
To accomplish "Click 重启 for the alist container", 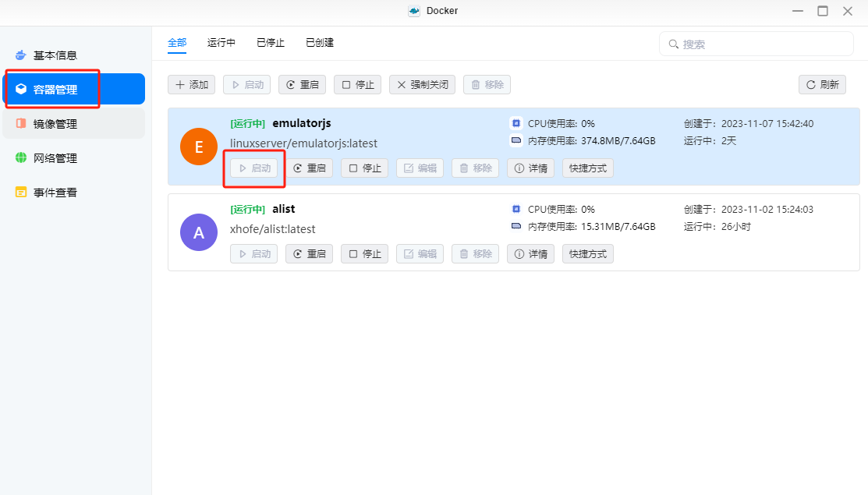I will point(310,254).
